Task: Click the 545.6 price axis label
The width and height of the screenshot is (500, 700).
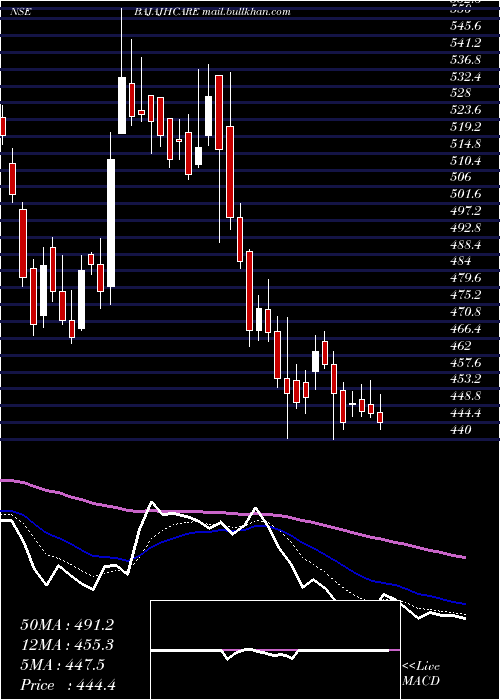Action: pyautogui.click(x=466, y=26)
